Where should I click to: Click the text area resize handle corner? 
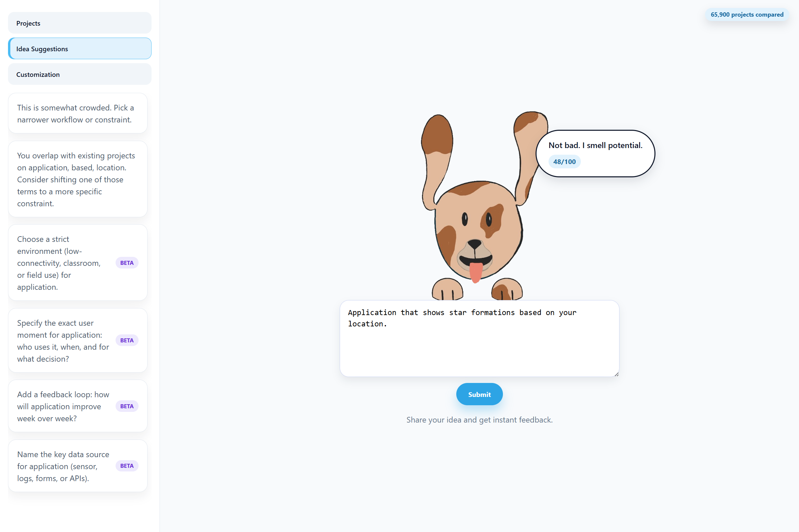pos(616,374)
